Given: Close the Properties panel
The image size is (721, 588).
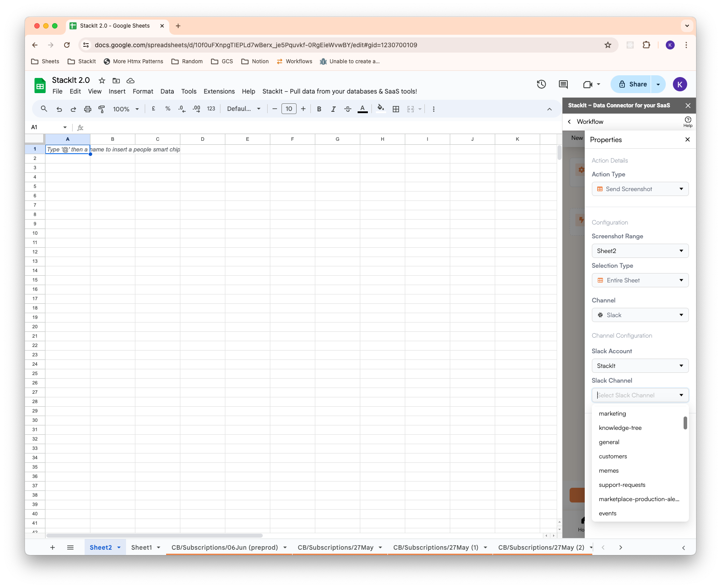Looking at the screenshot, I should click(x=688, y=139).
